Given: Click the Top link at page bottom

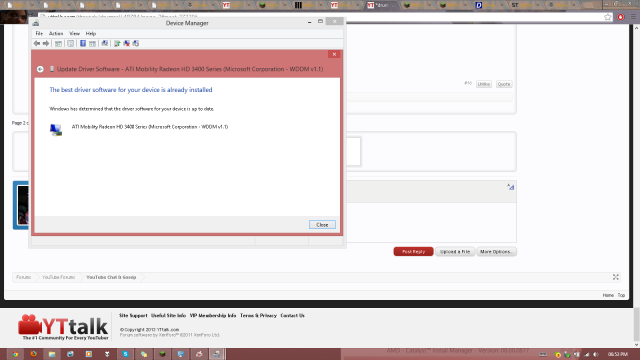Looking at the screenshot, I should tap(621, 295).
